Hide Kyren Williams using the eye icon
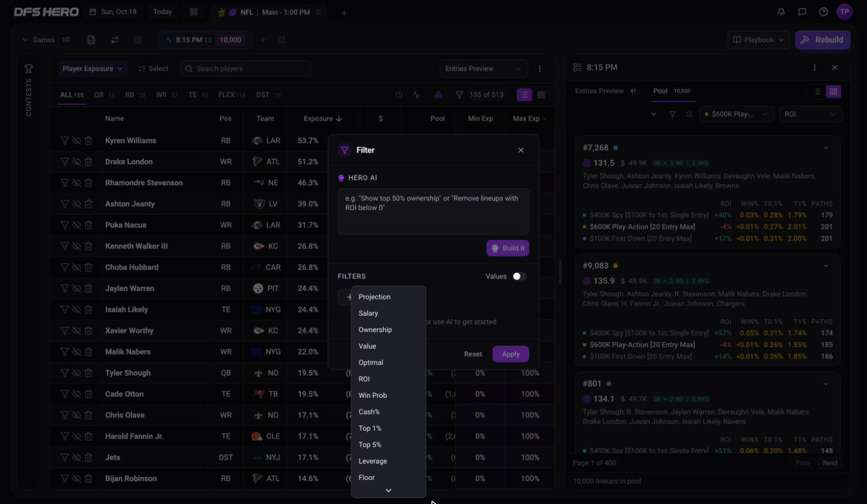The width and height of the screenshot is (867, 504). coord(76,140)
